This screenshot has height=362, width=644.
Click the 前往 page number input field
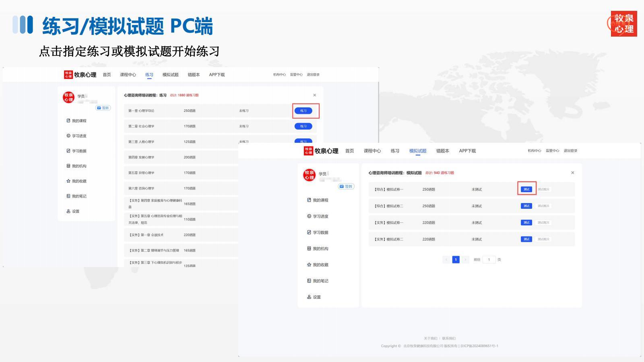point(489,260)
